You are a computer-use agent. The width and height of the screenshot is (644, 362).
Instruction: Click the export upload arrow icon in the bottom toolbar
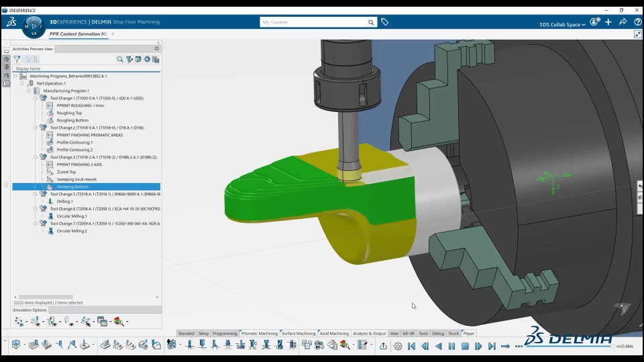(x=383, y=346)
